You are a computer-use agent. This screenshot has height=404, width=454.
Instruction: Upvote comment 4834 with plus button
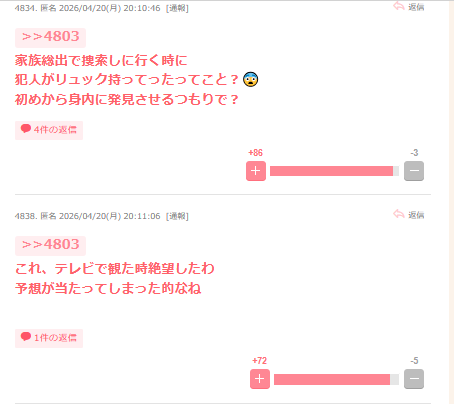(x=256, y=171)
